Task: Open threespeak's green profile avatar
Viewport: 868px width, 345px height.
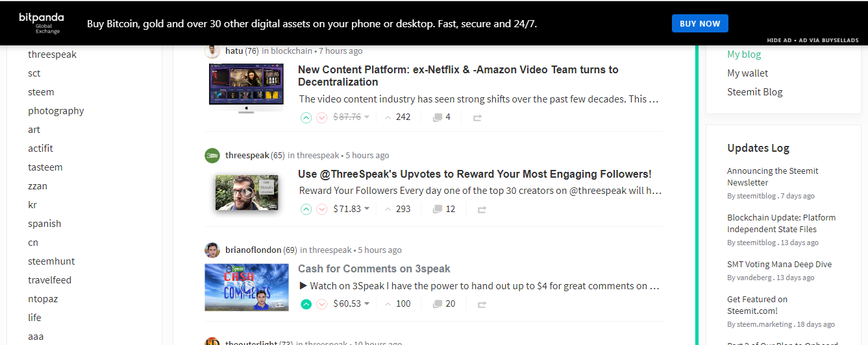Action: [212, 156]
